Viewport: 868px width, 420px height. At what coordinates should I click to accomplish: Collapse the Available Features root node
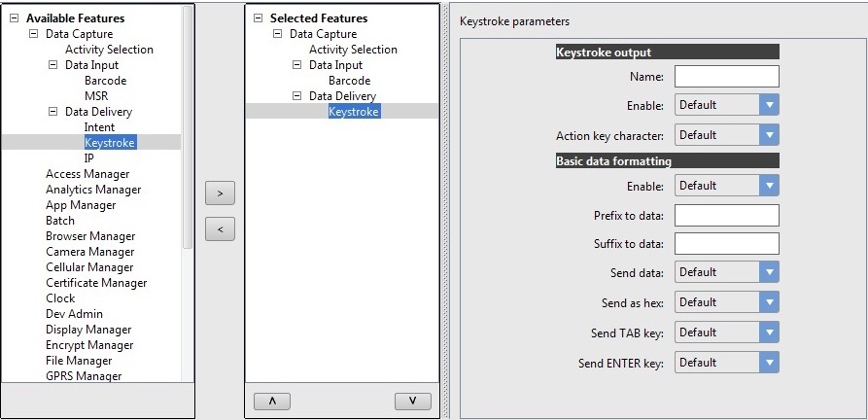tap(14, 18)
